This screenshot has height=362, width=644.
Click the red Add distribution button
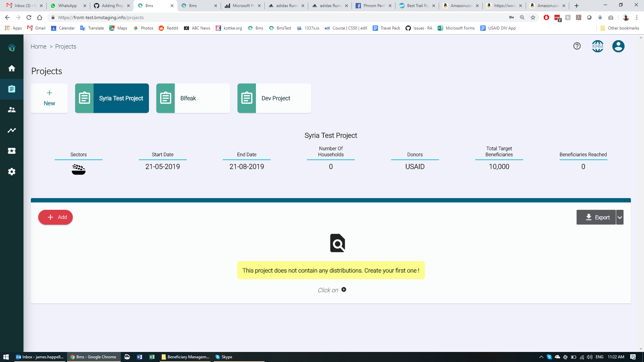point(56,217)
